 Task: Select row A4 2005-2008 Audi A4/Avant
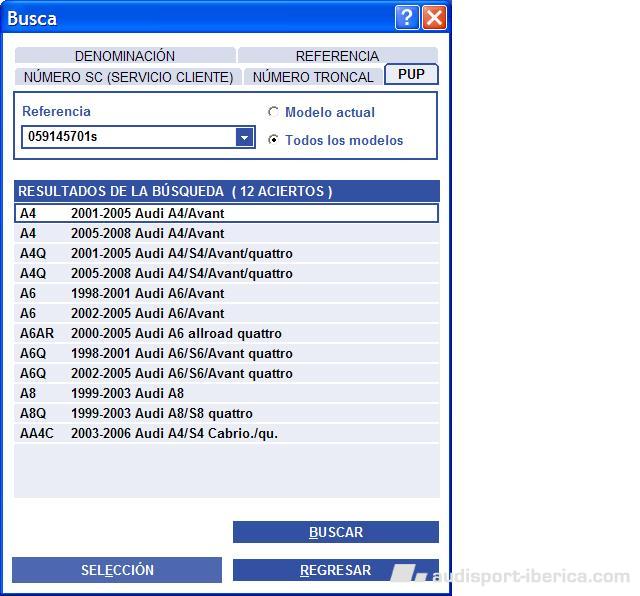coord(227,233)
